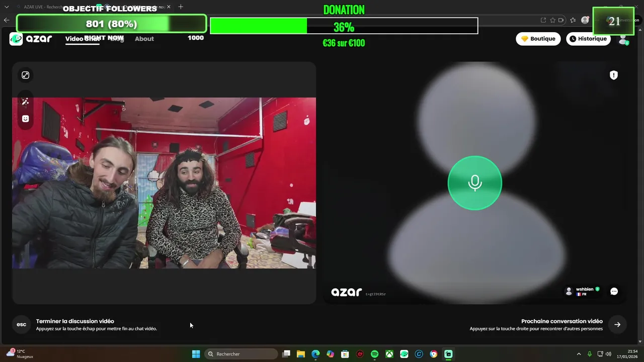Click 'Prochaine conversation vidéo' text
The width and height of the screenshot is (644, 362).
point(562,321)
